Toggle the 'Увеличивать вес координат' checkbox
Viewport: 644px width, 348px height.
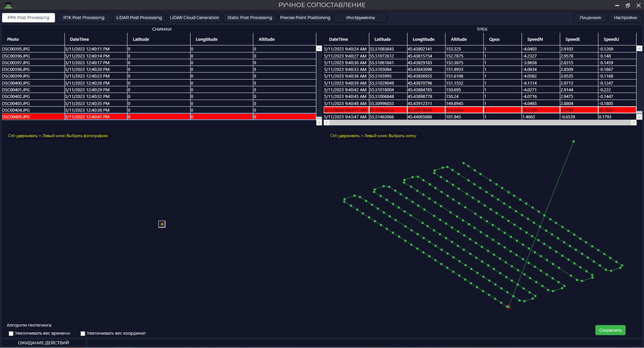[x=82, y=334]
